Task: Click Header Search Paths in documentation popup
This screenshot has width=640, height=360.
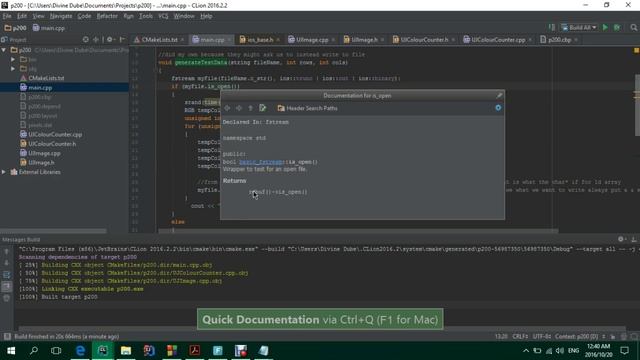Action: (307, 108)
